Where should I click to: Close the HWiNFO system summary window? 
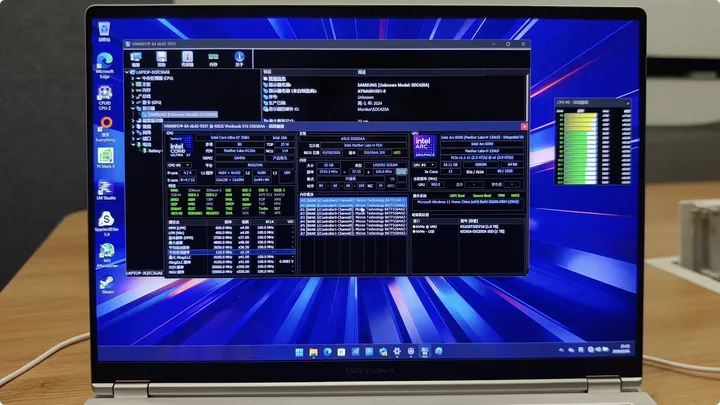[524, 126]
